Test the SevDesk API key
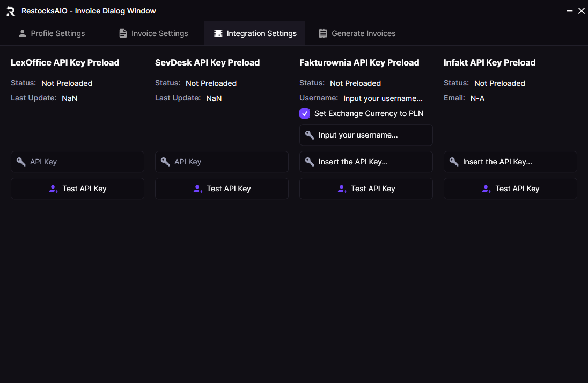 pyautogui.click(x=222, y=189)
